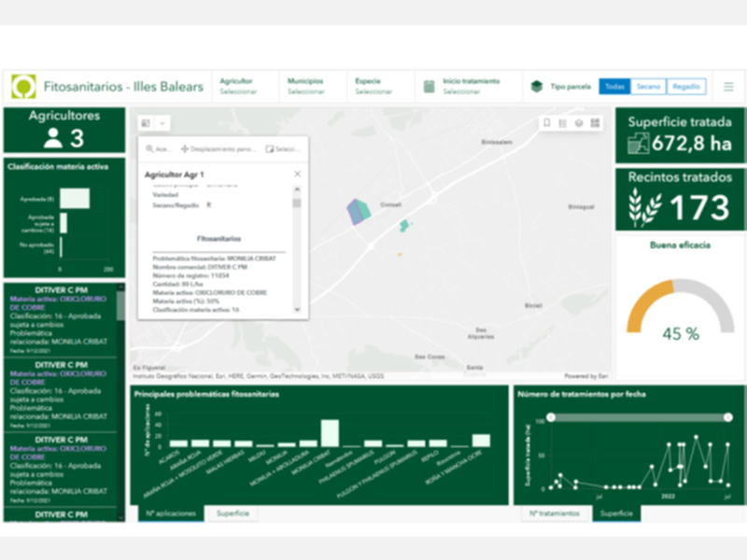
Task: Select the Regadío parcel type option
Action: click(x=686, y=87)
